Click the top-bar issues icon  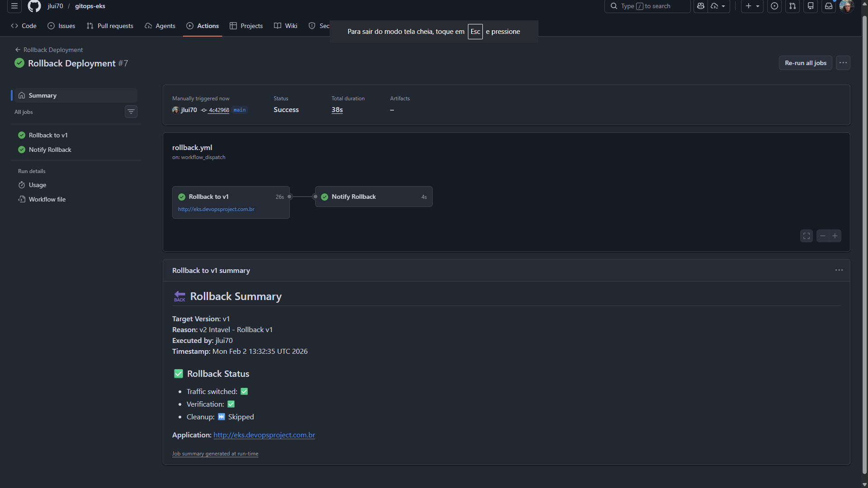(x=774, y=6)
